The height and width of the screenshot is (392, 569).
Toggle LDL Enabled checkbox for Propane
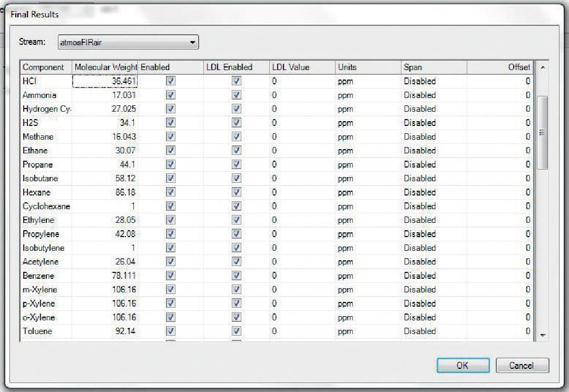(237, 164)
